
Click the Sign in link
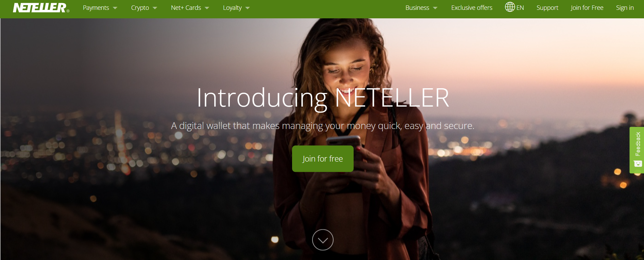(625, 8)
